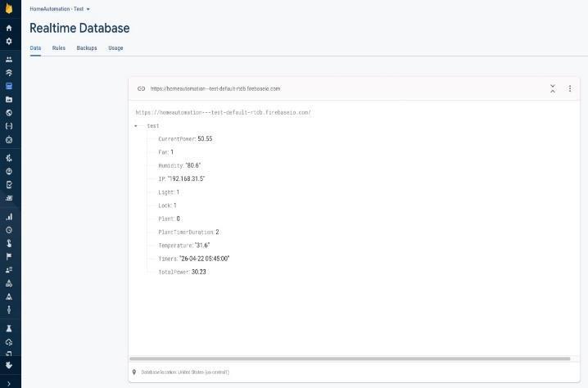Switch to the Data tab
588x388 pixels.
click(x=36, y=48)
